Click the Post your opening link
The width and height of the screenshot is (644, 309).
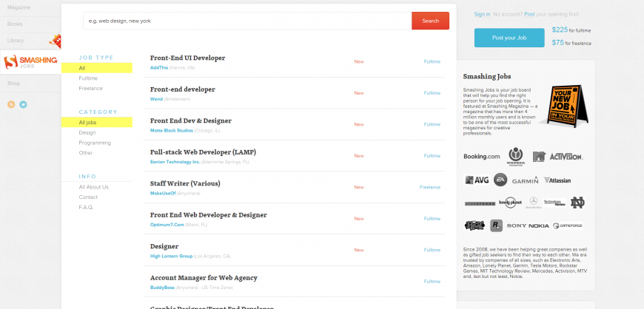529,14
